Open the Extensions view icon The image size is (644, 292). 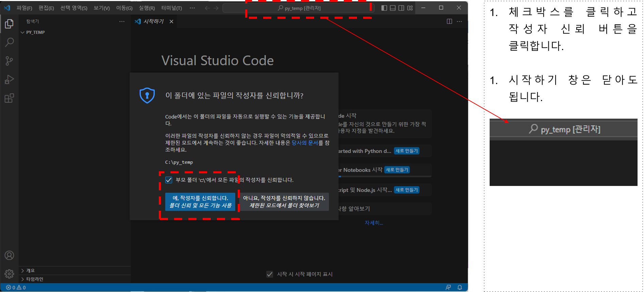point(9,98)
